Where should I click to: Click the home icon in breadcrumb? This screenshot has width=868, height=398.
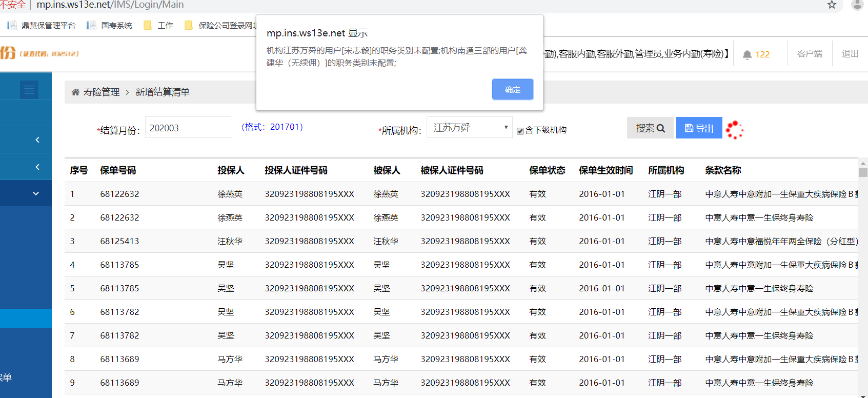75,92
